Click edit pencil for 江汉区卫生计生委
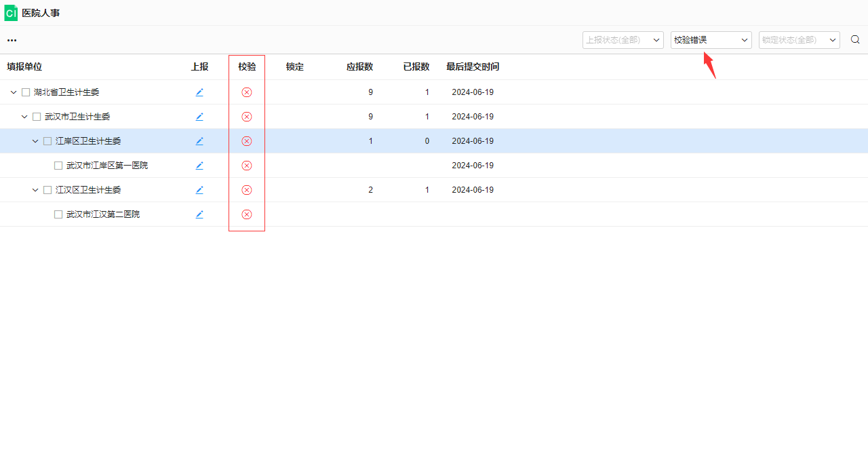 199,190
